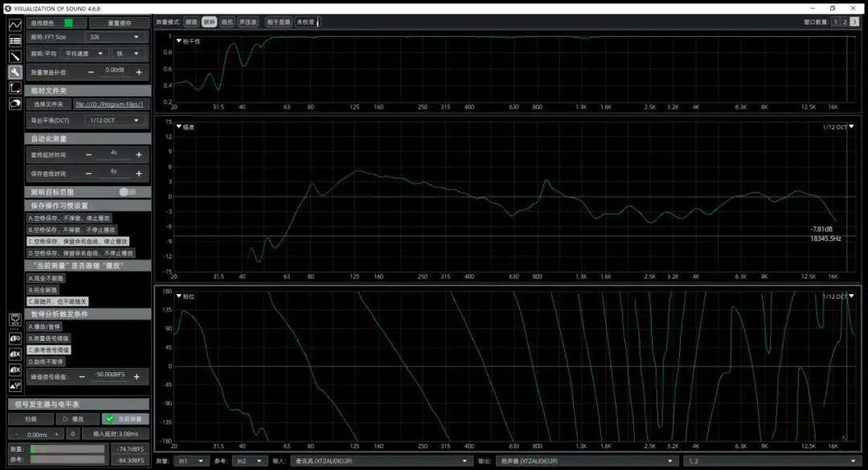Screen dimensions: 868x470
Task: Click the green curve color swatch
Action: click(69, 22)
